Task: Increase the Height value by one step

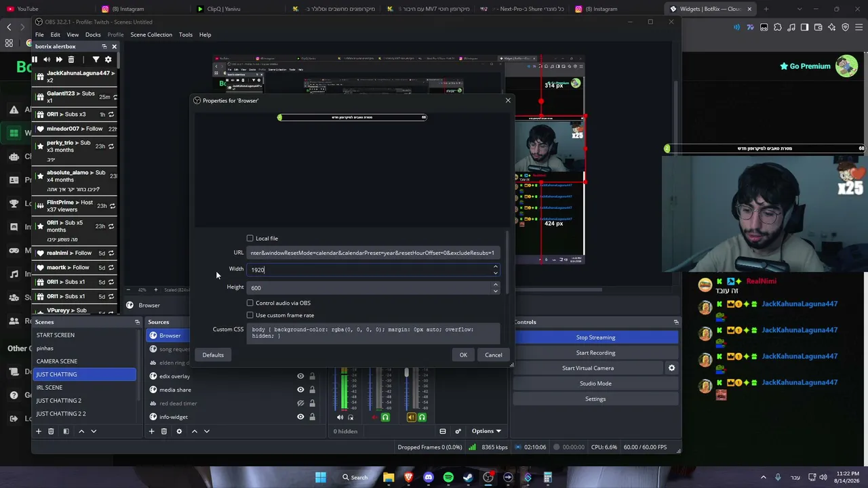Action: (496, 285)
